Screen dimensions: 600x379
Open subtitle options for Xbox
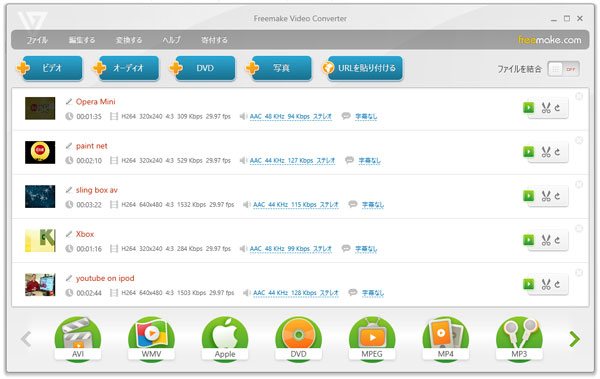(366, 249)
